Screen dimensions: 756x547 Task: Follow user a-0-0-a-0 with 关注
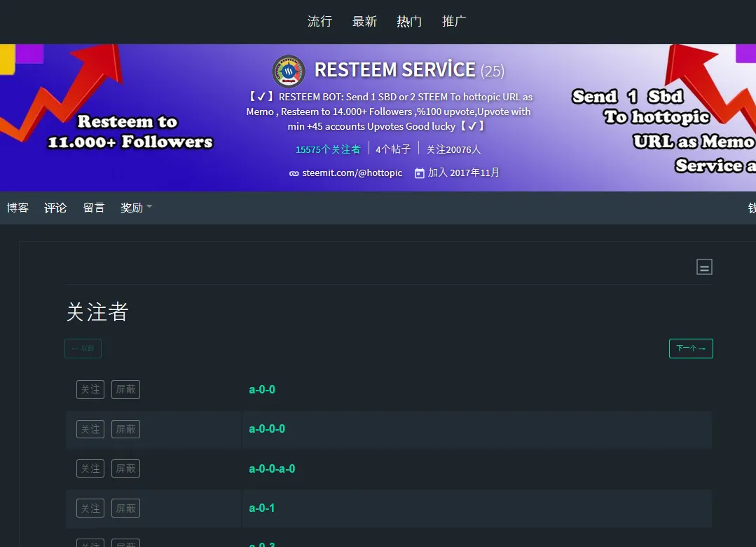tap(90, 468)
